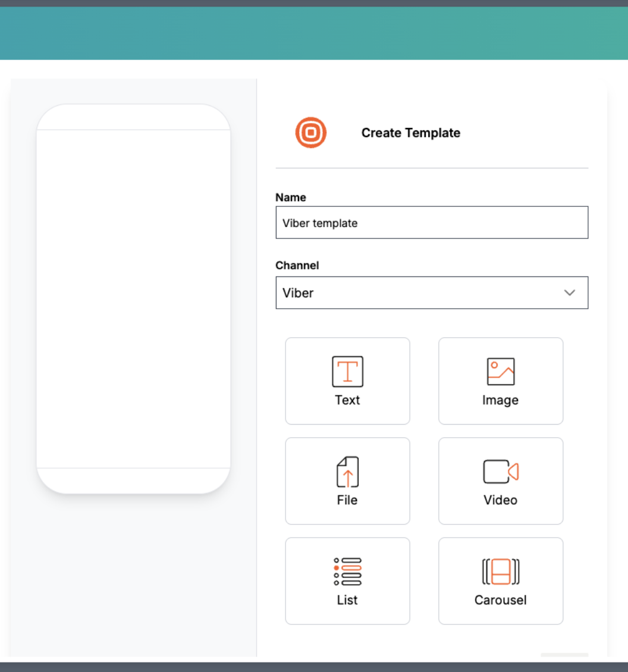Click the Text type icon
Viewport: 628px width, 672px height.
pyautogui.click(x=347, y=372)
